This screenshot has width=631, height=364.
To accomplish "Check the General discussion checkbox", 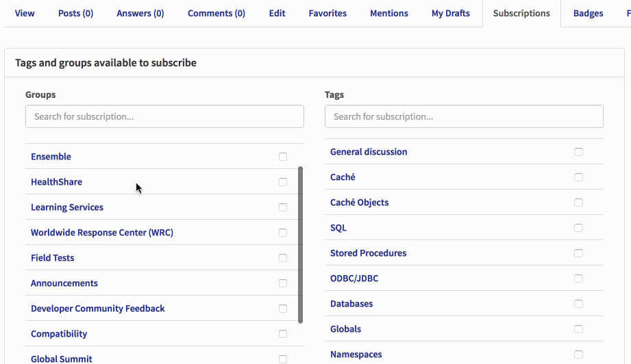I will point(578,152).
